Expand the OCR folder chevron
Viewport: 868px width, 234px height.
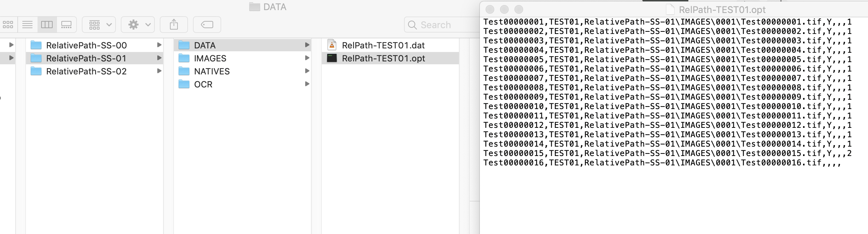pos(307,84)
